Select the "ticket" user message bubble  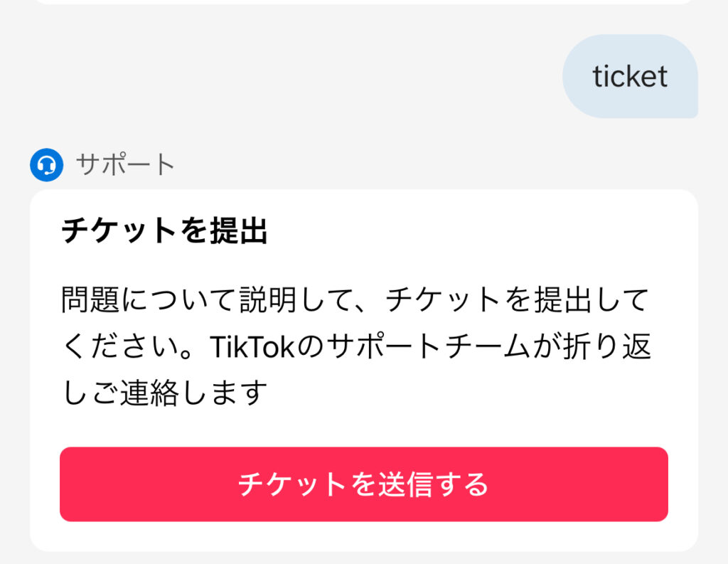(630, 77)
